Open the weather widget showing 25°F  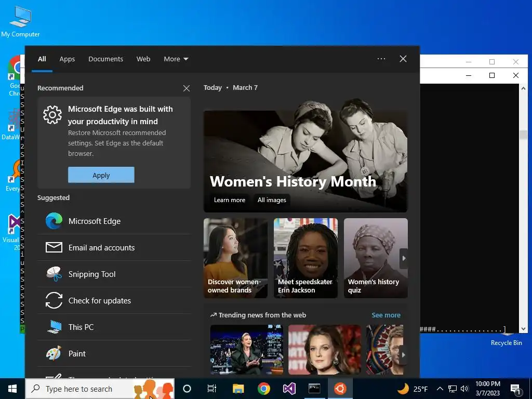[412, 389]
